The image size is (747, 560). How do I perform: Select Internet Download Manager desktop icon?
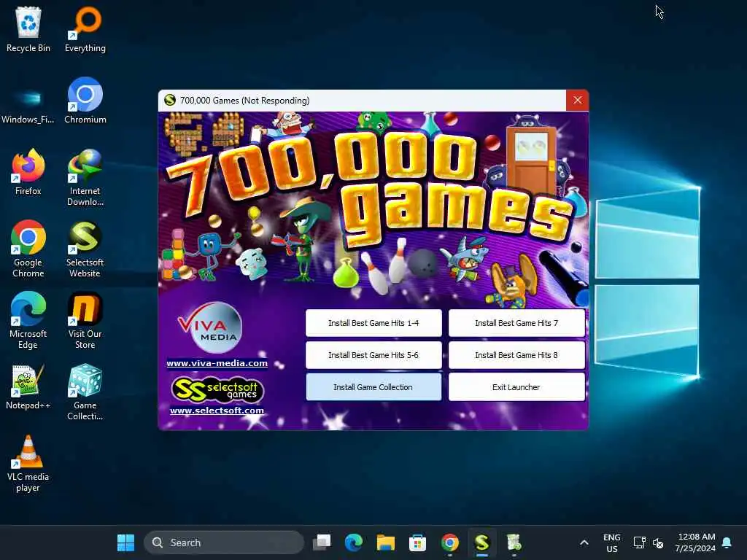(x=85, y=177)
